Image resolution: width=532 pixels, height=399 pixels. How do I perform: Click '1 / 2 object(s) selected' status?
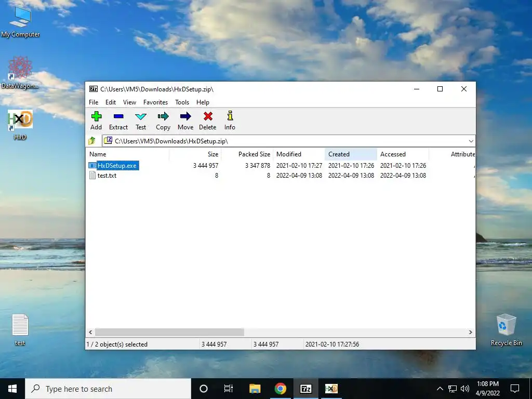pyautogui.click(x=117, y=344)
